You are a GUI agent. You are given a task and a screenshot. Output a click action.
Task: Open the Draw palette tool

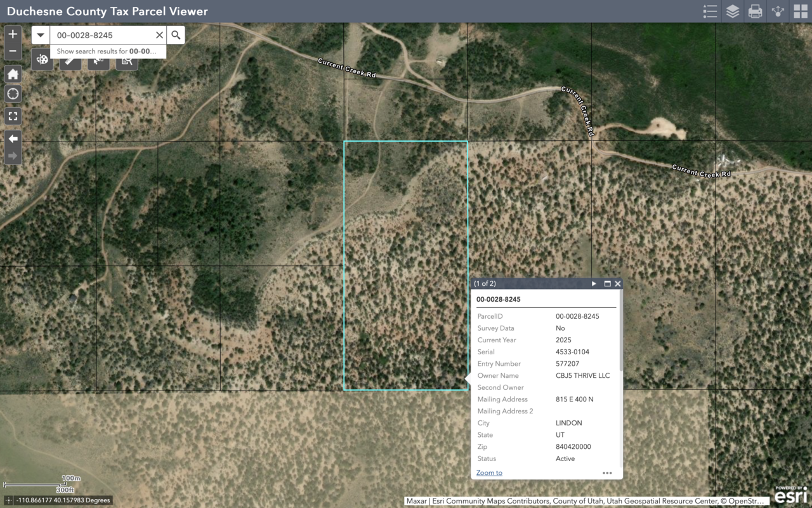[42, 60]
